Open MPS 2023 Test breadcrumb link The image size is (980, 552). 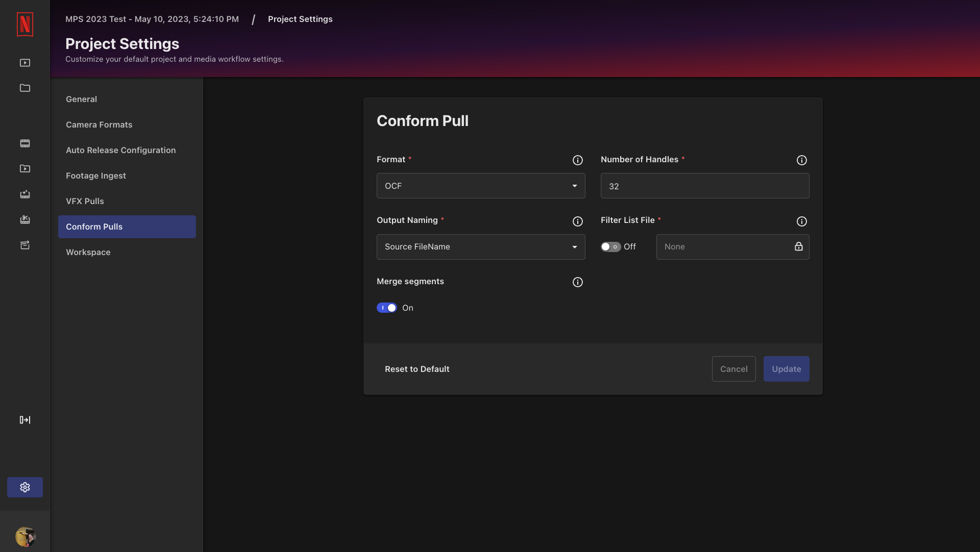(x=152, y=19)
